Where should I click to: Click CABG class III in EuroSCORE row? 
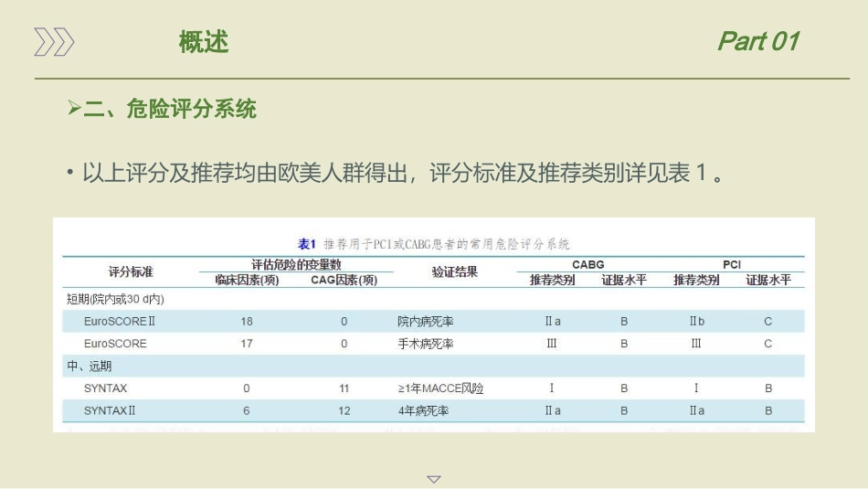pos(552,344)
